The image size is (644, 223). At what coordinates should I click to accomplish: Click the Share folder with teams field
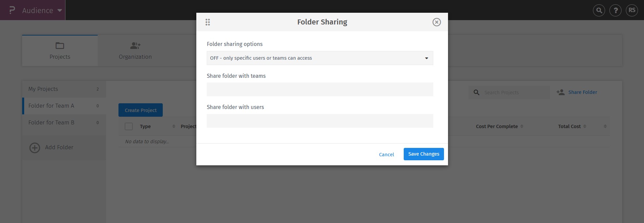(320, 90)
